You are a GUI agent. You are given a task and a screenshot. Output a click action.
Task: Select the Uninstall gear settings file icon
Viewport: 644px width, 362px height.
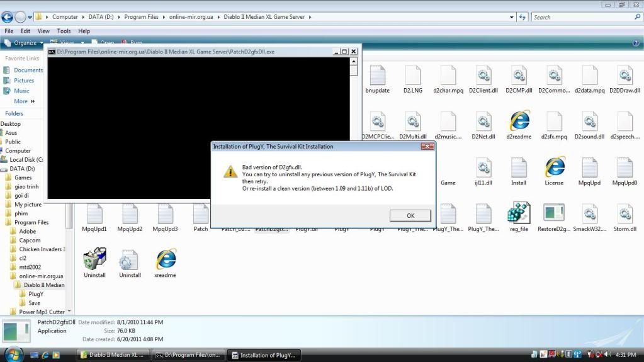(130, 259)
